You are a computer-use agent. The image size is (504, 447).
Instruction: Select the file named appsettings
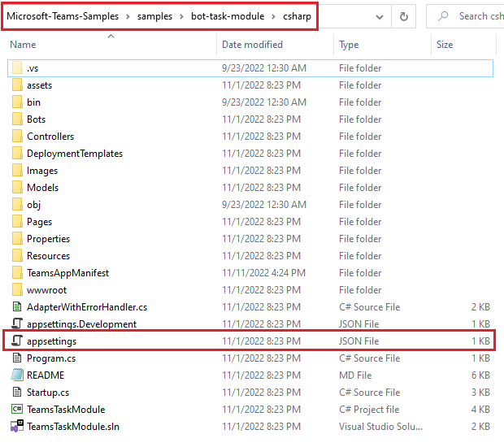51,341
